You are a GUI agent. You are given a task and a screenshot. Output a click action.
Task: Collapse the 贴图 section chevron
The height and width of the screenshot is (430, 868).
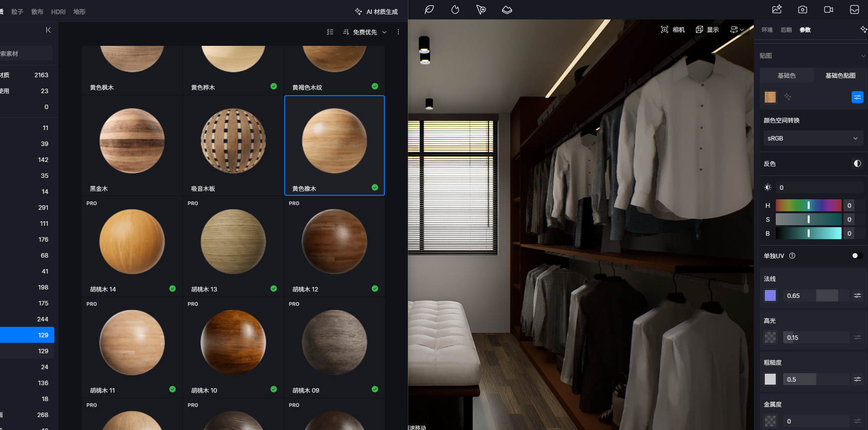click(x=863, y=56)
